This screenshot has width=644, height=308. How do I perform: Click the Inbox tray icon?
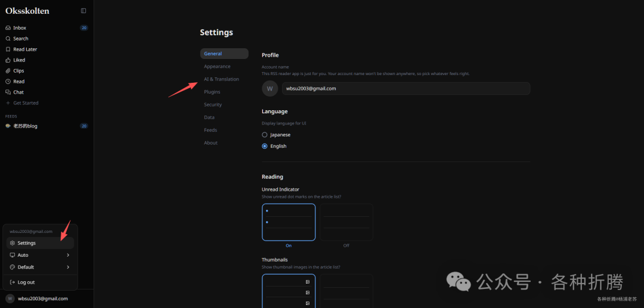[8, 28]
